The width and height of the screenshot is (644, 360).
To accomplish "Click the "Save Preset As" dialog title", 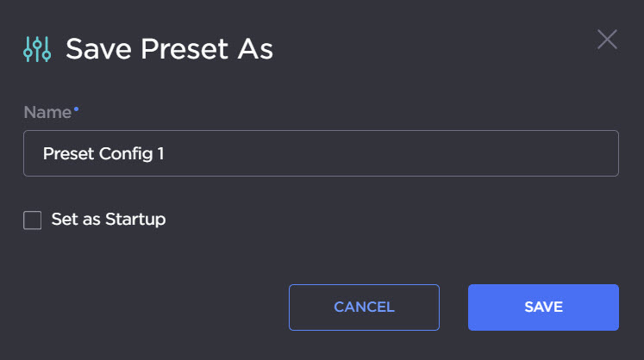I will coord(169,49).
